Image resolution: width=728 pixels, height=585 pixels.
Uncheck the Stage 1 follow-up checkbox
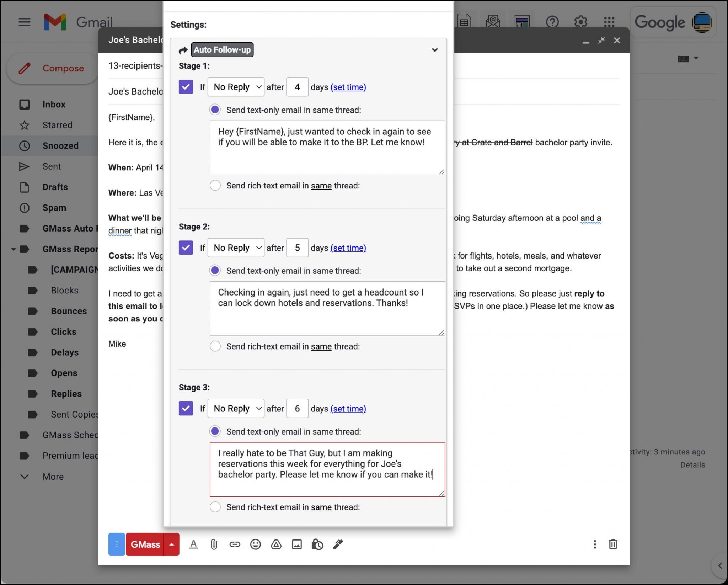tap(186, 87)
